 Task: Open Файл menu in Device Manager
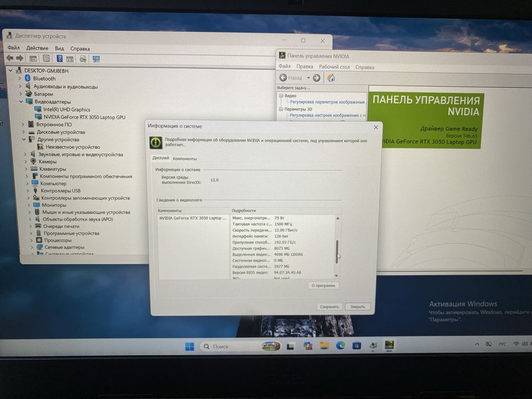tap(14, 47)
